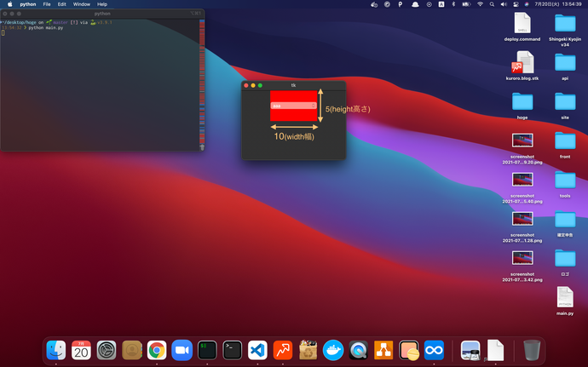Image resolution: width=588 pixels, height=367 pixels.
Task: Select the main.py file on desktop
Action: (565, 298)
